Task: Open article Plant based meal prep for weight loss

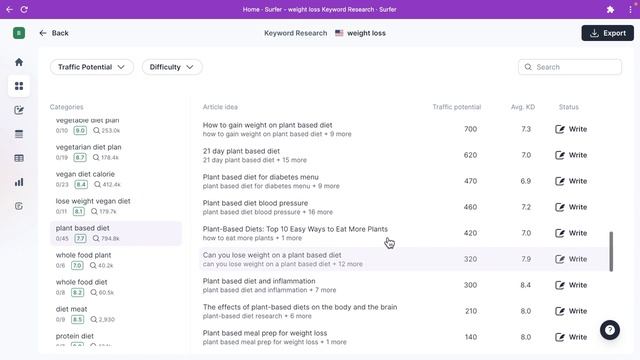Action: pos(265,333)
